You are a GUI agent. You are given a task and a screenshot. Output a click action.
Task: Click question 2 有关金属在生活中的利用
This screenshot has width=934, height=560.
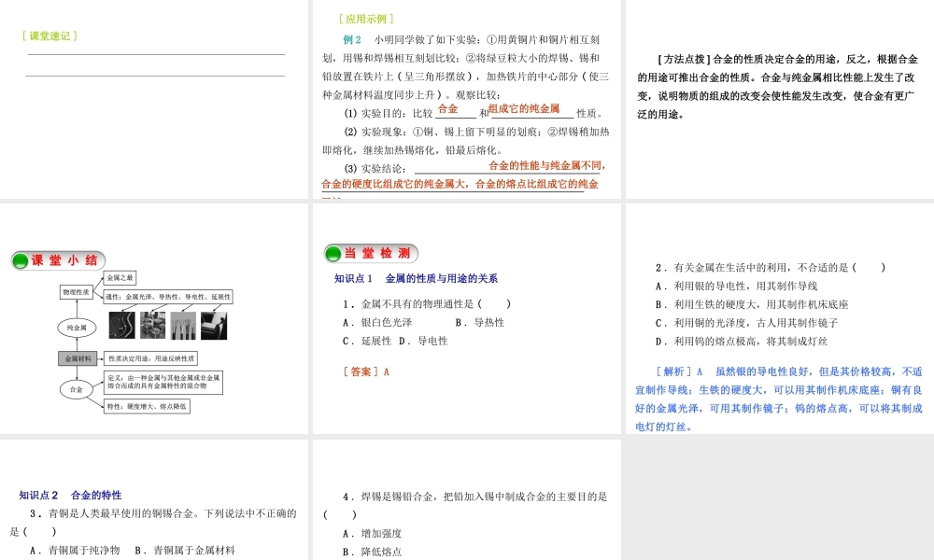coord(771,268)
